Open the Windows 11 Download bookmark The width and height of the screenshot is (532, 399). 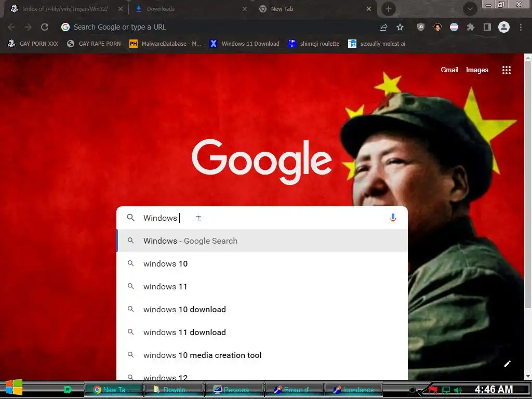pyautogui.click(x=245, y=44)
